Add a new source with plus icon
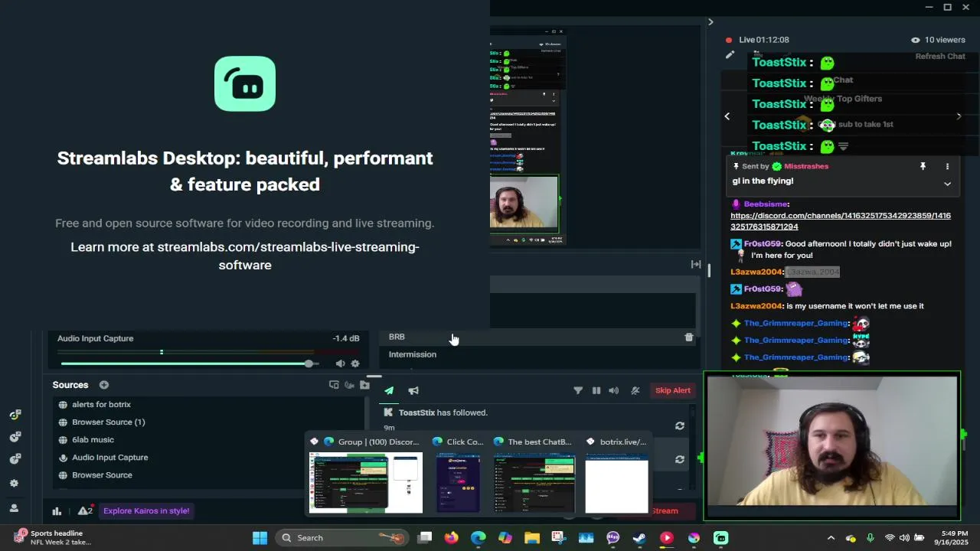The width and height of the screenshot is (980, 551). [x=104, y=385]
